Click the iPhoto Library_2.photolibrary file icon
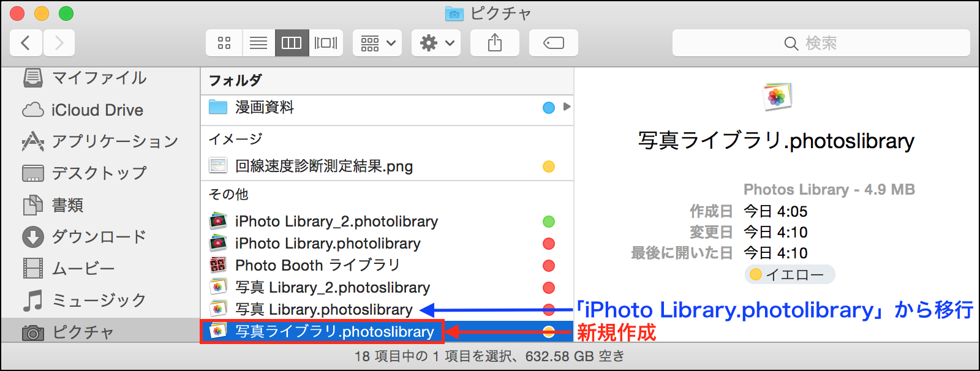The height and width of the screenshot is (371, 980). coord(218,221)
